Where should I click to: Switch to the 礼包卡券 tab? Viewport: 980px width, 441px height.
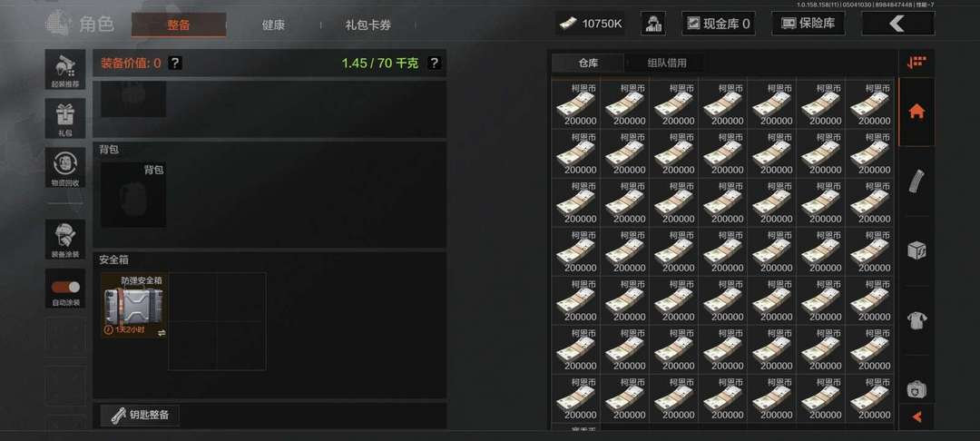(368, 25)
